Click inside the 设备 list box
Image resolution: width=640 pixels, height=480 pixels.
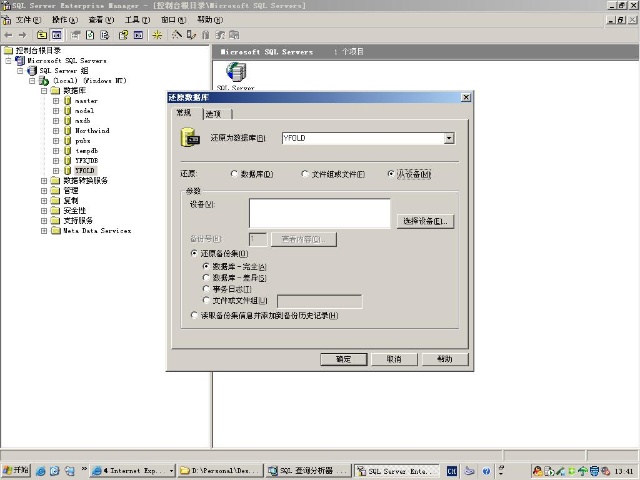click(x=319, y=213)
